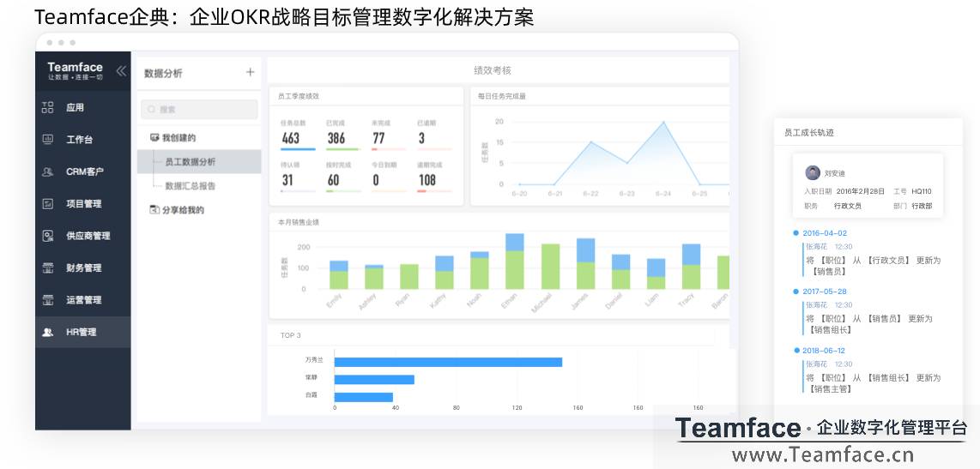Click the 搜索 search field
980x469 pixels.
199,109
